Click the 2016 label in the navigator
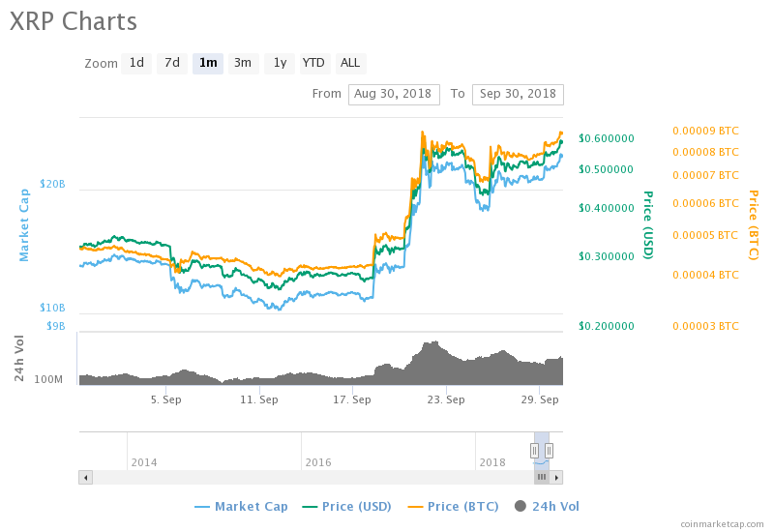 pyautogui.click(x=318, y=463)
